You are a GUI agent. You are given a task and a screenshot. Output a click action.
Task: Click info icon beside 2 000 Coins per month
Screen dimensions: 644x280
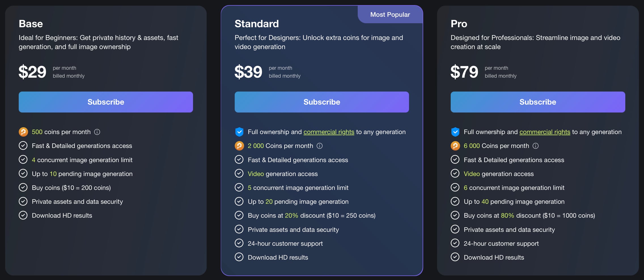point(319,146)
